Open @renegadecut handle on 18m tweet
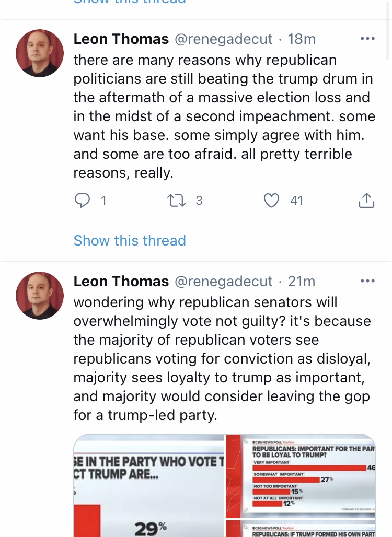This screenshot has height=537, width=392. pos(224,39)
